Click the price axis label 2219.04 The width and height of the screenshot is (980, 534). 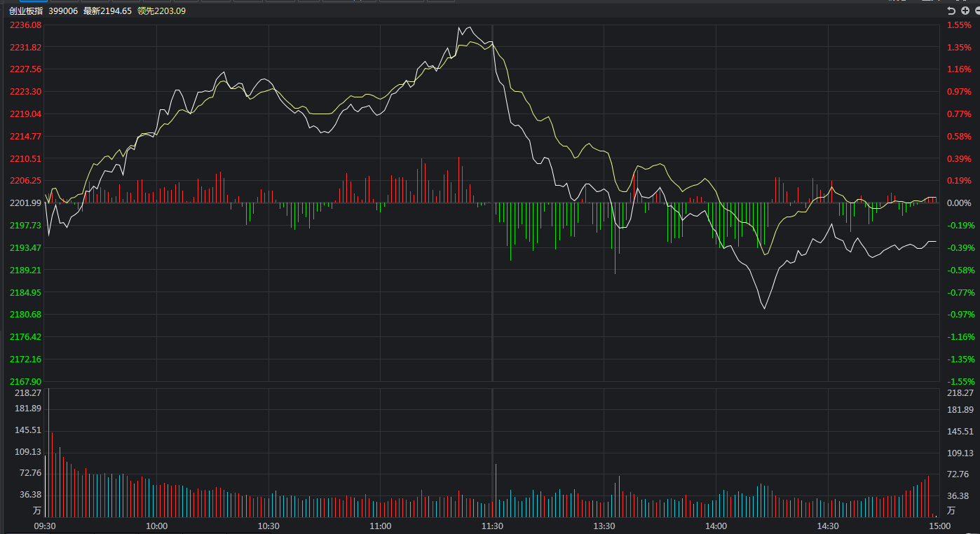[x=26, y=114]
